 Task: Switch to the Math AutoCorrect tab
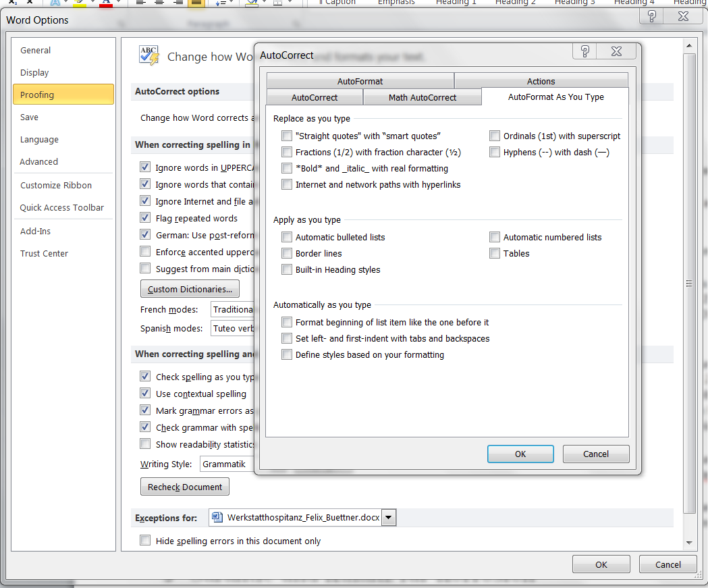click(423, 98)
